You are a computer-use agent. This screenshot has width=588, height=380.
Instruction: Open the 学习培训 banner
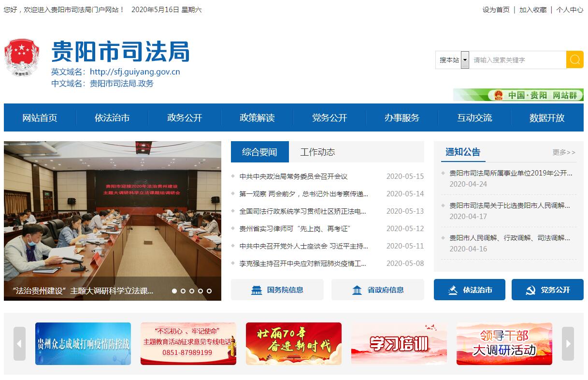399,344
